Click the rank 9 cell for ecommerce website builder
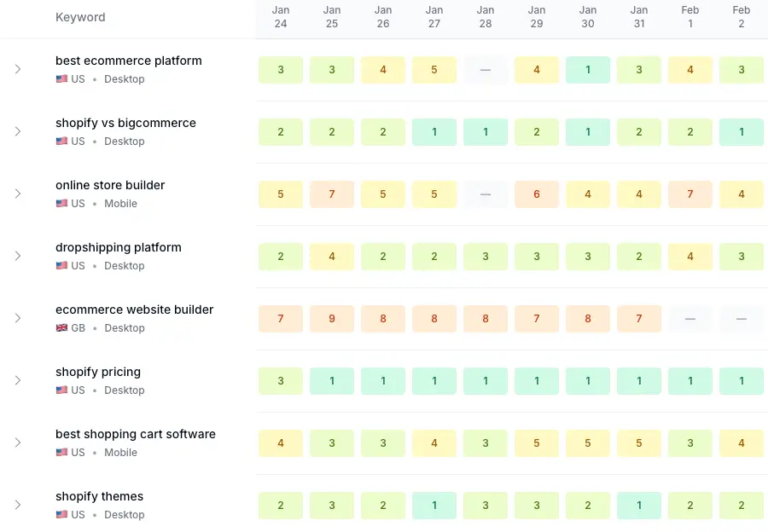 (x=332, y=317)
